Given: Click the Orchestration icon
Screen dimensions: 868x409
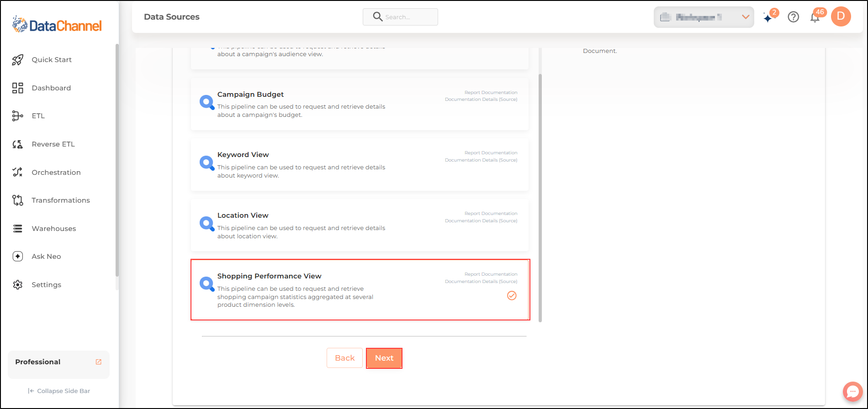Looking at the screenshot, I should [x=18, y=172].
